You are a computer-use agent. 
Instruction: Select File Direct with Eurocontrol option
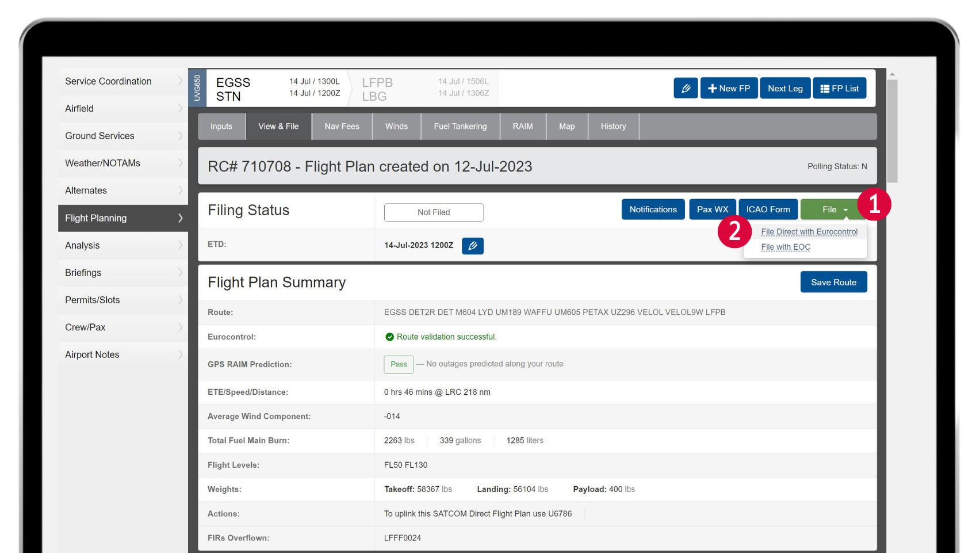click(809, 232)
